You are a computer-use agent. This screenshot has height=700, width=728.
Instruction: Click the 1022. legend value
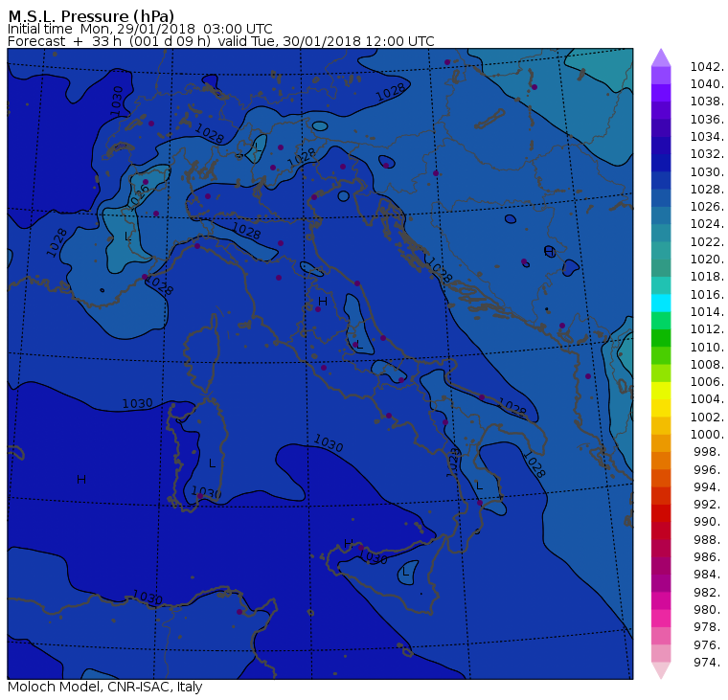click(707, 242)
